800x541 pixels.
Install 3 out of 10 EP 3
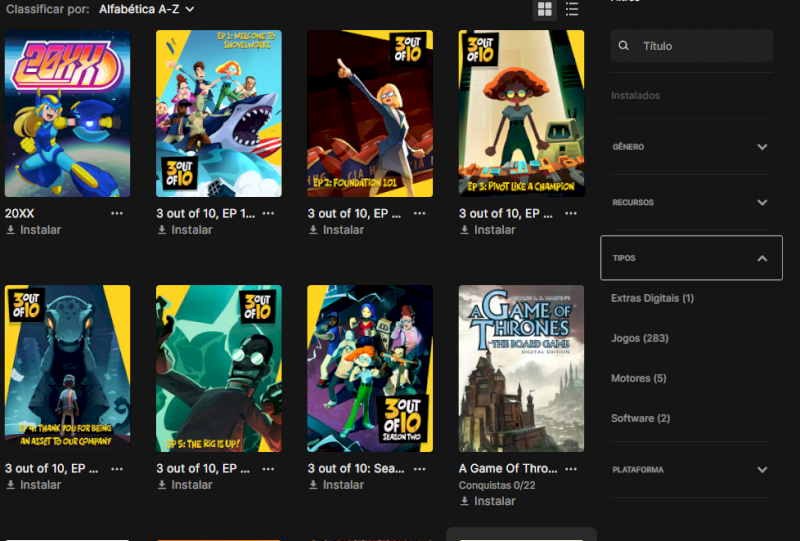[488, 230]
